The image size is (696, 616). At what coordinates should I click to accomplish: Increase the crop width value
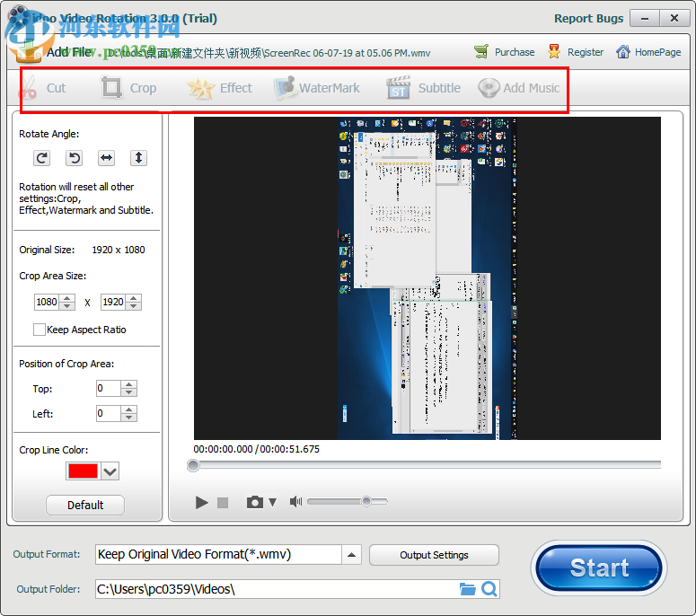[67, 298]
